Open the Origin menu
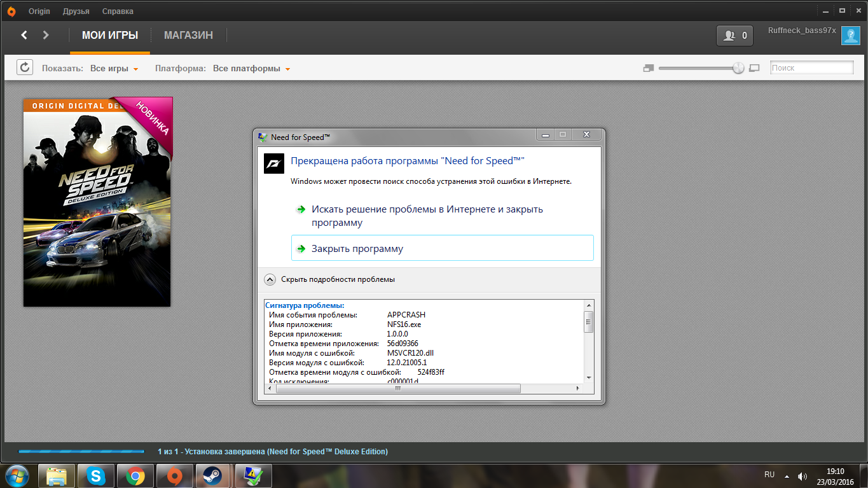The height and width of the screenshot is (488, 868). click(x=39, y=11)
